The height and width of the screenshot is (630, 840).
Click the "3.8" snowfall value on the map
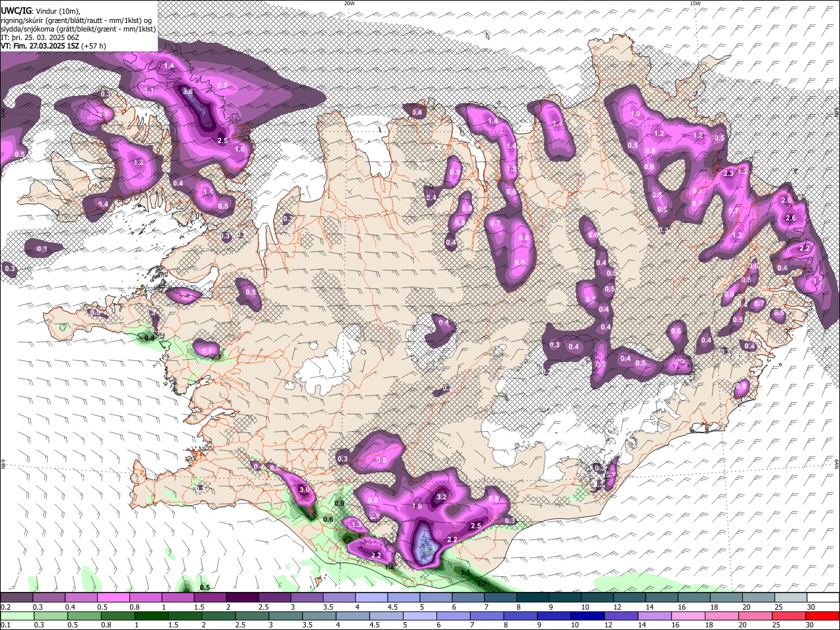(188, 91)
